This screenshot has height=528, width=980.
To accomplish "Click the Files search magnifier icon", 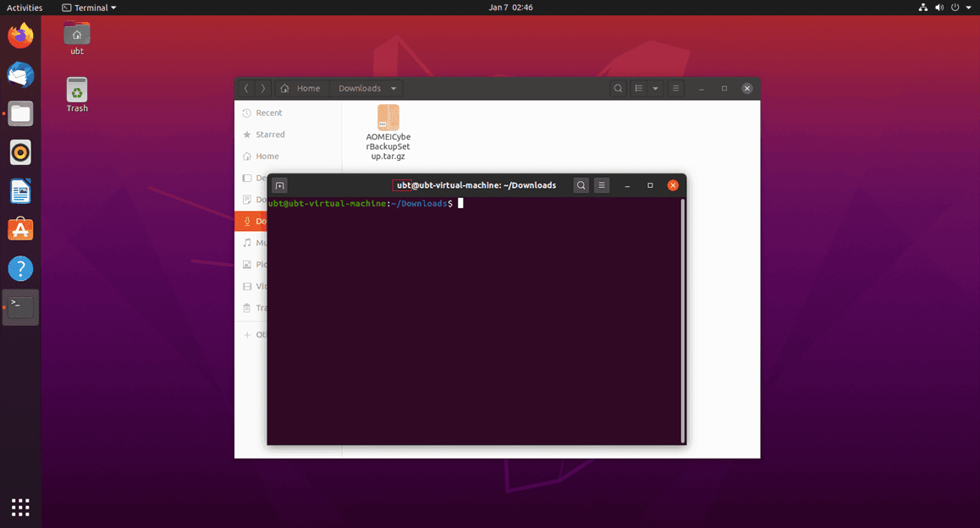I will [619, 88].
